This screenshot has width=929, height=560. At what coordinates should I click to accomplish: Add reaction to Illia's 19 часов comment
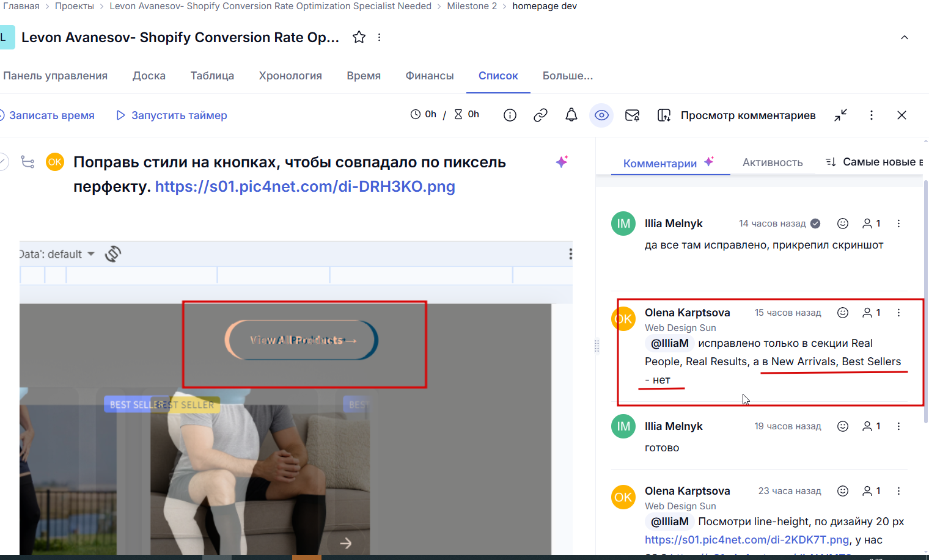(x=843, y=426)
